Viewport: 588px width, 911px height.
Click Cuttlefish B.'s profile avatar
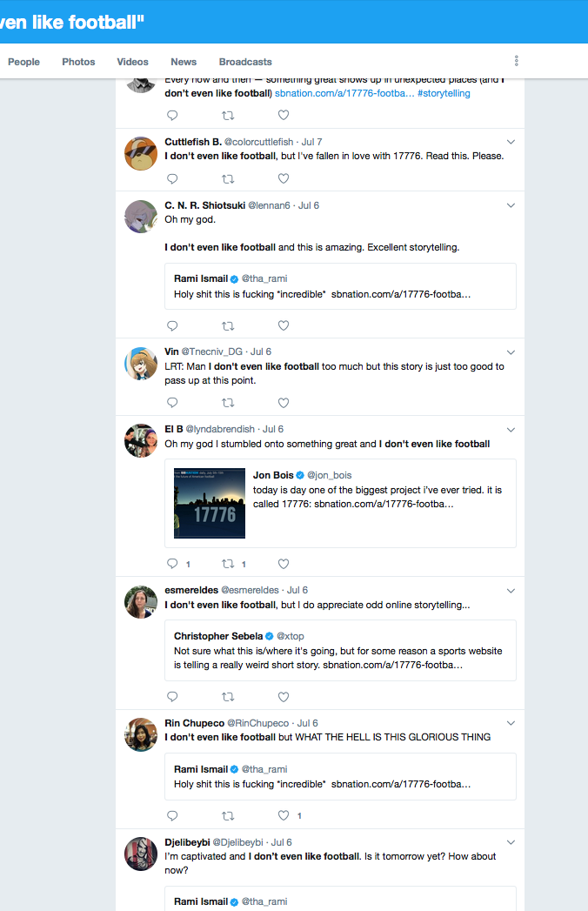[x=140, y=153]
